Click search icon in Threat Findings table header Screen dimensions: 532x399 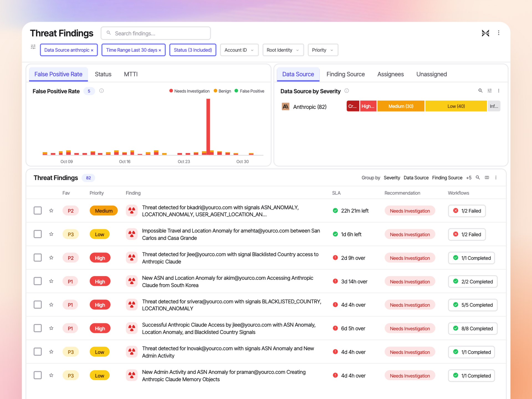[478, 178]
